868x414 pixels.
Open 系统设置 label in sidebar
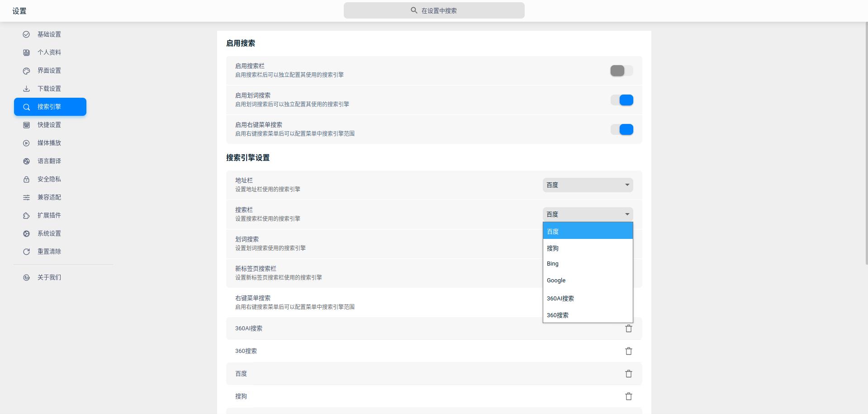tap(49, 233)
